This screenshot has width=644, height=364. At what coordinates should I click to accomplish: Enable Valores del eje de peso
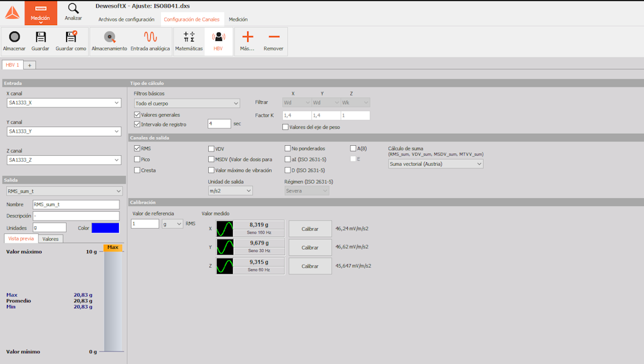286,127
